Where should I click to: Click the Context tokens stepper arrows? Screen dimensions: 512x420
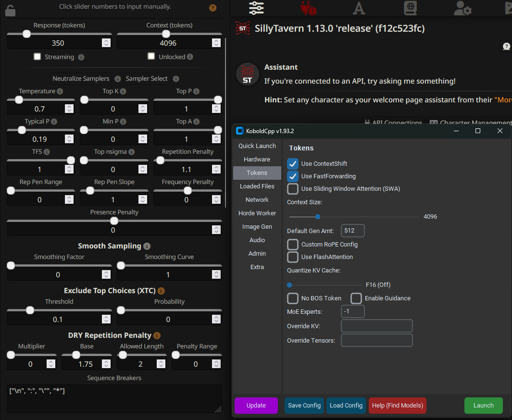pos(216,43)
